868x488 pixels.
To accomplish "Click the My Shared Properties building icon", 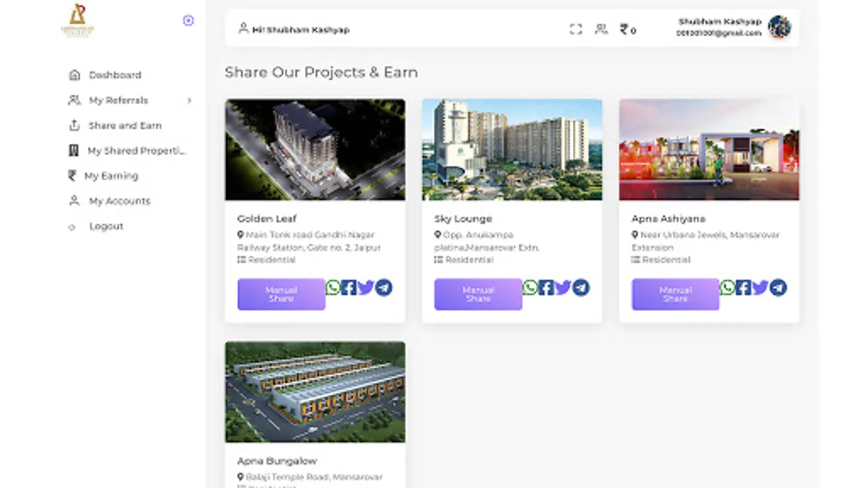I will (74, 150).
